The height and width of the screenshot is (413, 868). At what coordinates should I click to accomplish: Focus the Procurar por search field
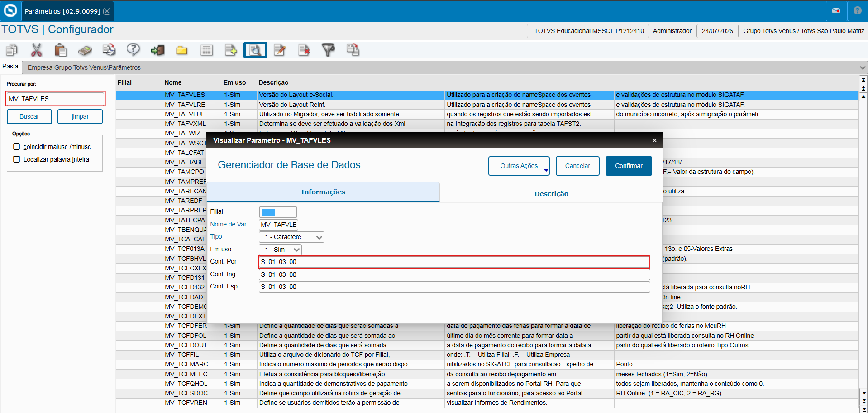point(55,99)
